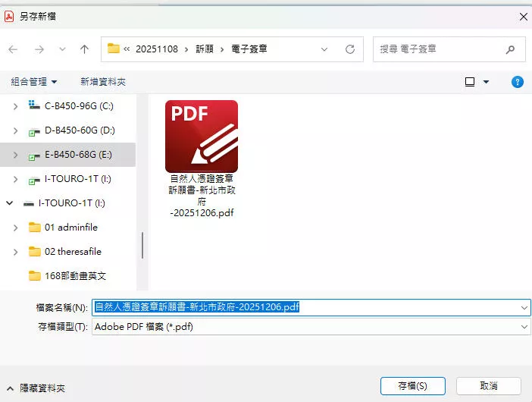Collapse the expanded I-TOURO-1T drive node
The width and height of the screenshot is (532, 402).
[10, 203]
